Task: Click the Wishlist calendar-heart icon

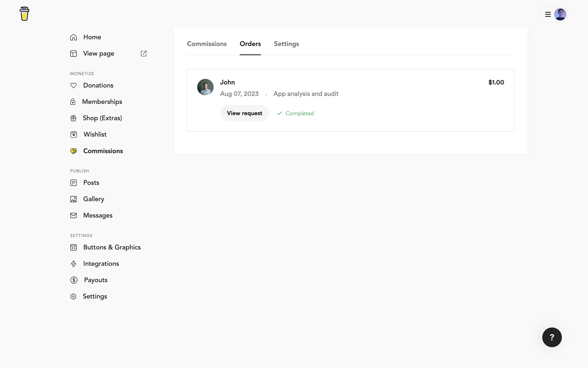Action: point(73,135)
